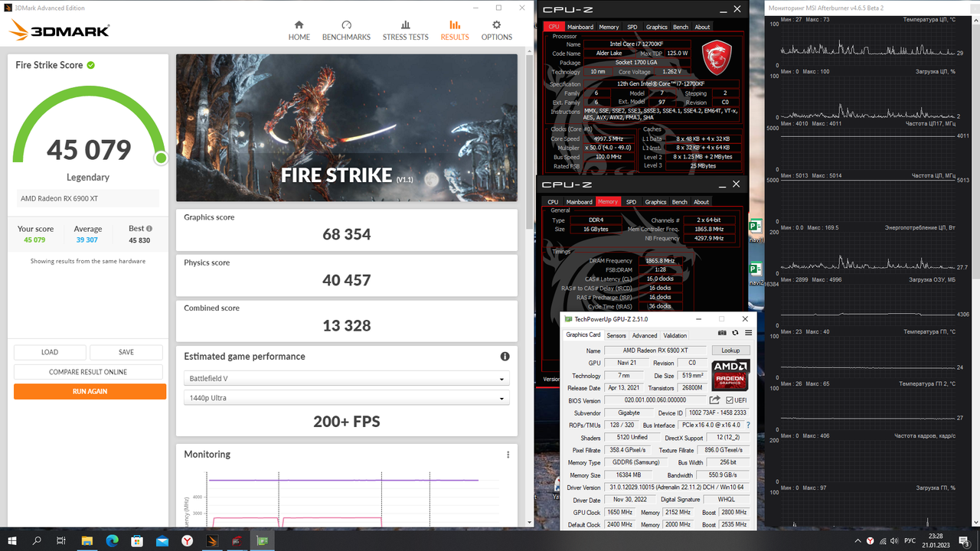Screen dimensions: 980x551
Task: Switch to 3DMark taskbar icon
Action: click(x=213, y=540)
